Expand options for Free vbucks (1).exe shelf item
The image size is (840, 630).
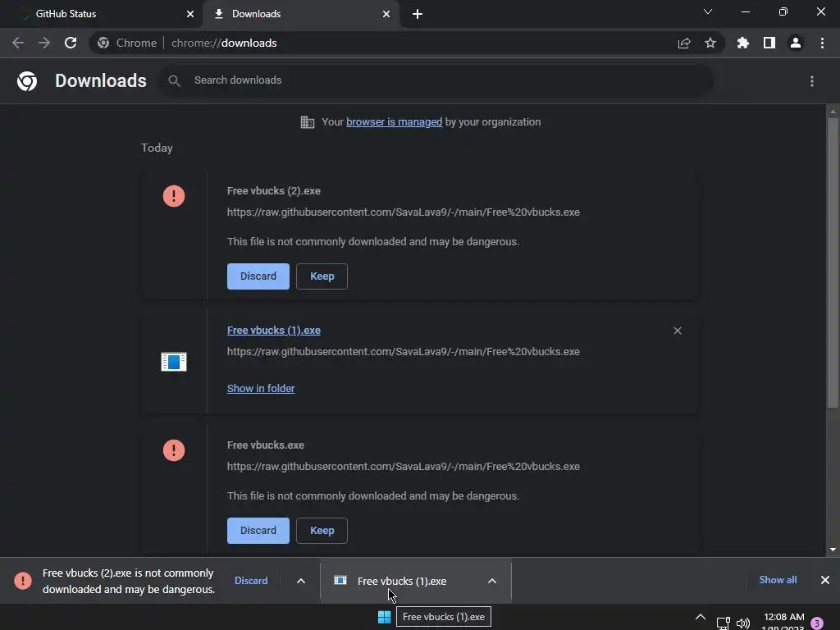click(x=492, y=581)
